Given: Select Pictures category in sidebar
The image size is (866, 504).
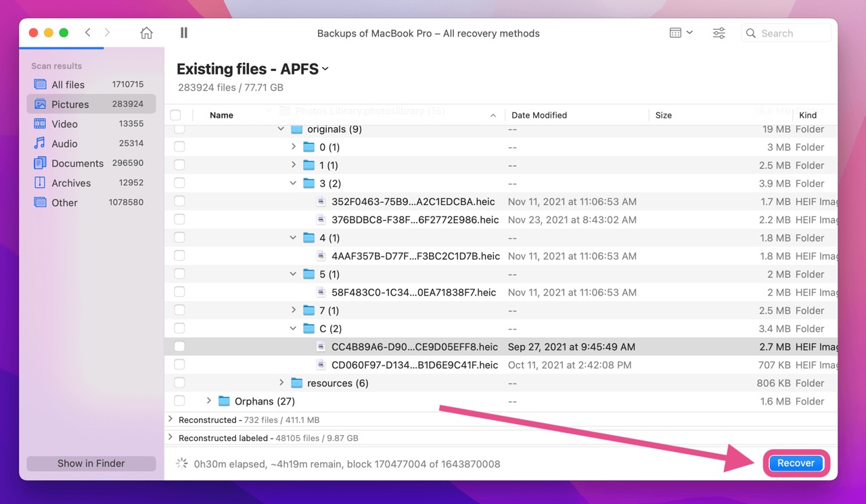Looking at the screenshot, I should tap(91, 104).
